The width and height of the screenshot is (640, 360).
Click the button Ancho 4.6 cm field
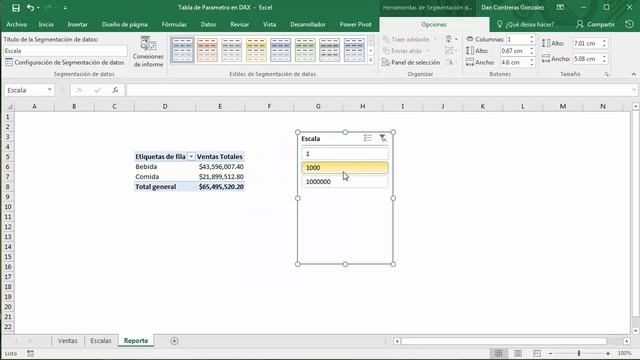pos(514,62)
